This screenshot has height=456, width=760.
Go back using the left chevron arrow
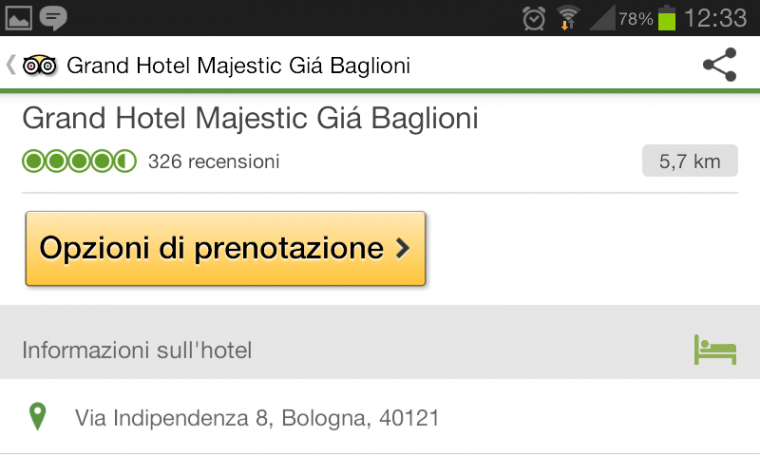11,65
